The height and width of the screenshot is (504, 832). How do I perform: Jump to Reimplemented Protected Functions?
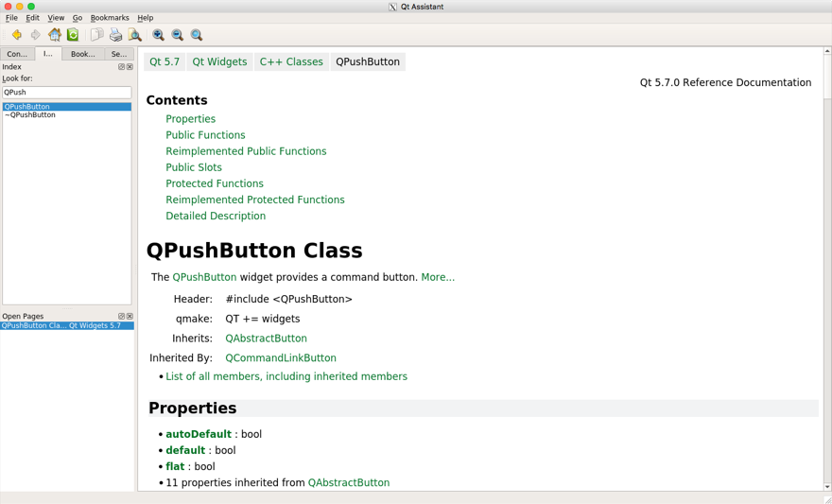[x=255, y=200]
